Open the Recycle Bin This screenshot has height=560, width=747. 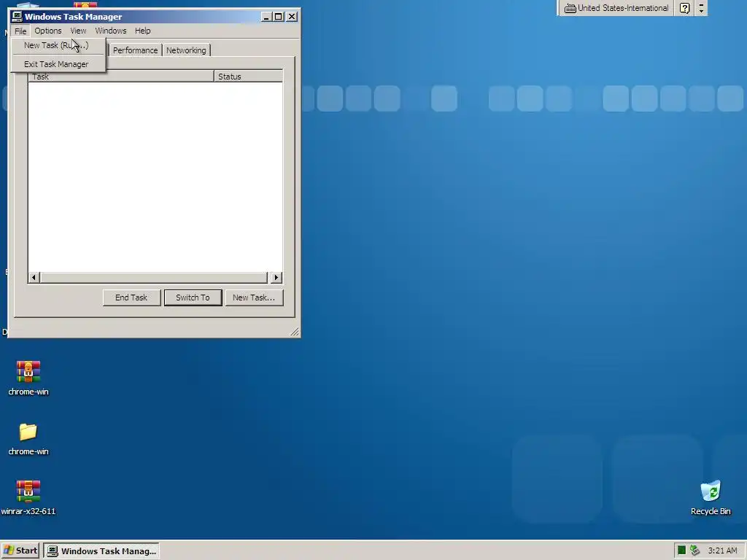[711, 491]
